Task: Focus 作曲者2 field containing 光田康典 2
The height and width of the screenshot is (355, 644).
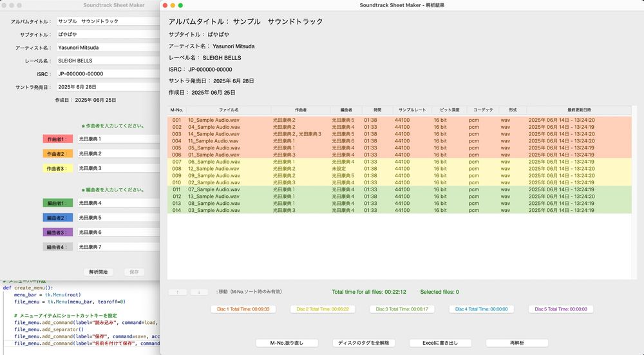Action: coord(118,153)
